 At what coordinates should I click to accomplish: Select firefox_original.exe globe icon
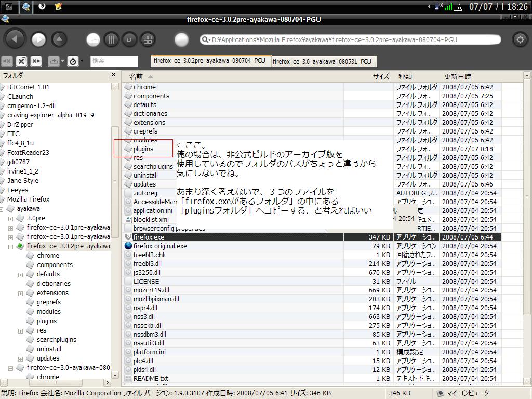click(x=128, y=246)
